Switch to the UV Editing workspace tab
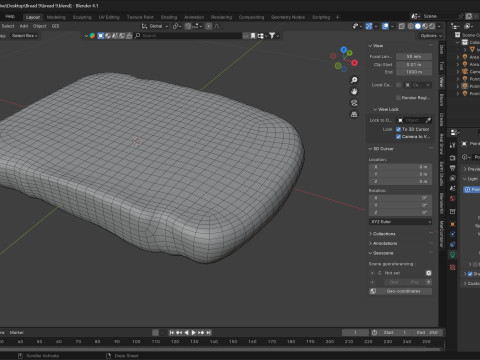480x360 pixels. click(109, 17)
